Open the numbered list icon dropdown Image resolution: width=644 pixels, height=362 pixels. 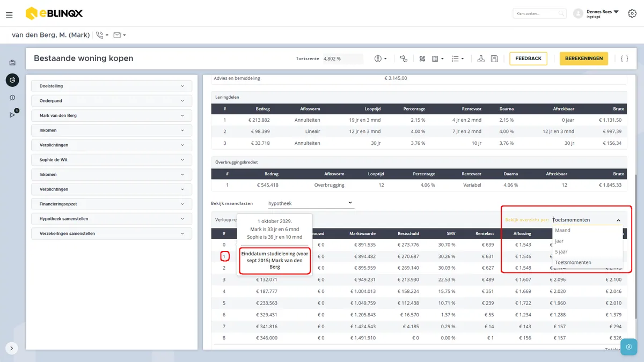(x=457, y=58)
